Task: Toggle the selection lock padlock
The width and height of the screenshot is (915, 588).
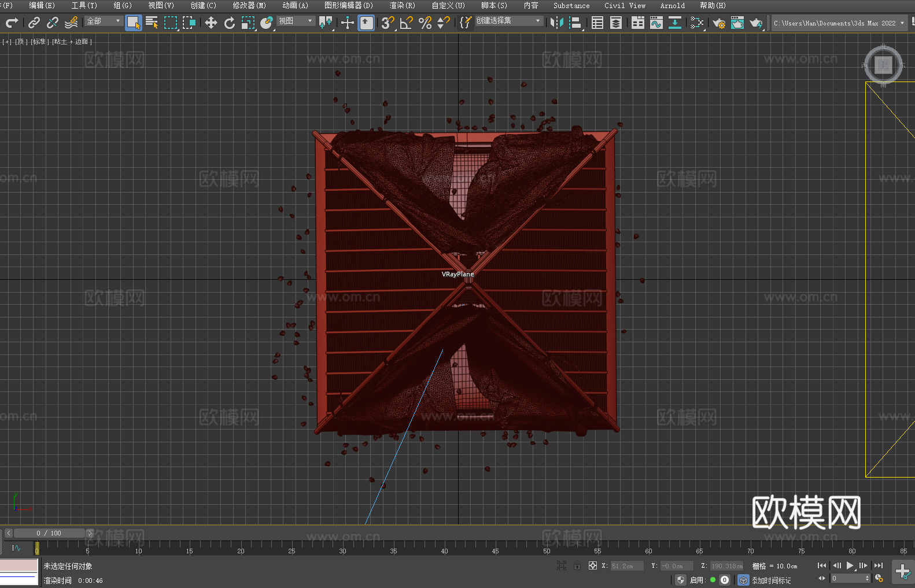Action: coord(577,566)
